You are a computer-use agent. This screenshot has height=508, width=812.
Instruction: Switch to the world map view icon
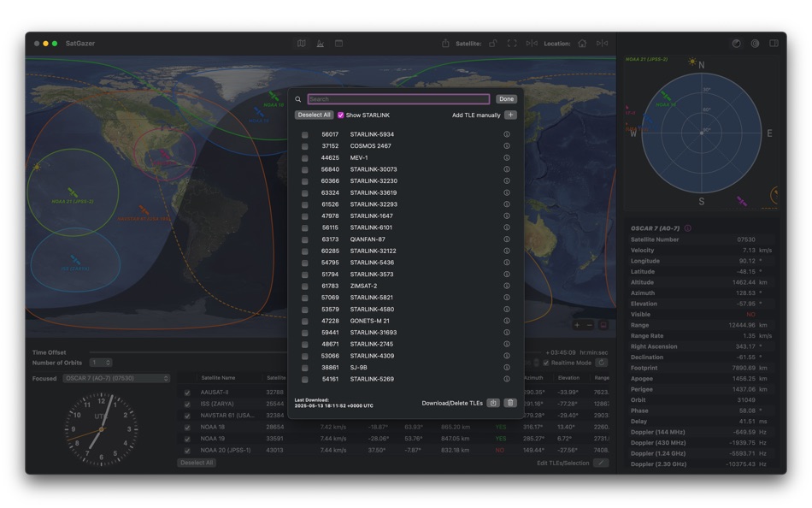tap(302, 44)
